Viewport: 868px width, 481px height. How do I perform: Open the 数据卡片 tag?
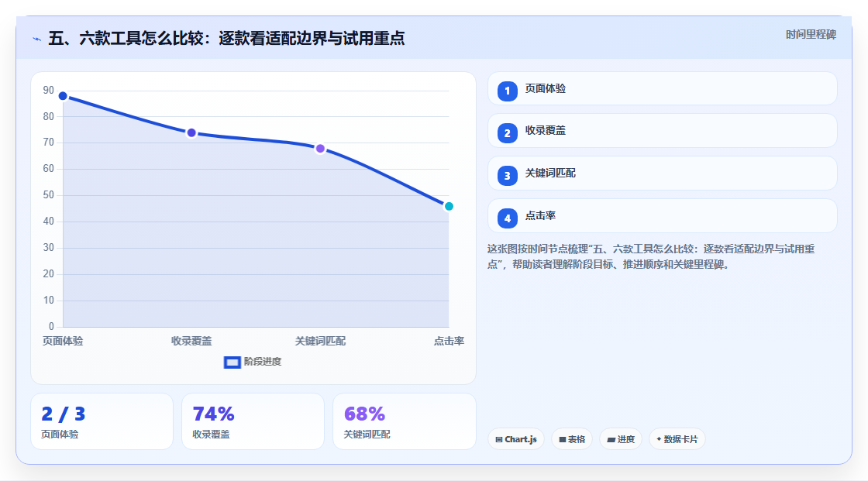pos(677,439)
